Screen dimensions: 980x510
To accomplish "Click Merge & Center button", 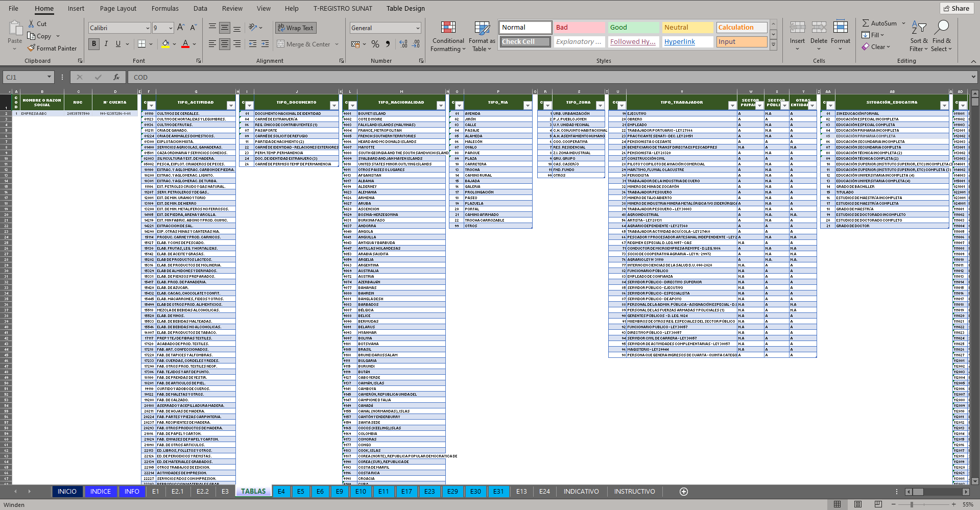I will pyautogui.click(x=307, y=44).
